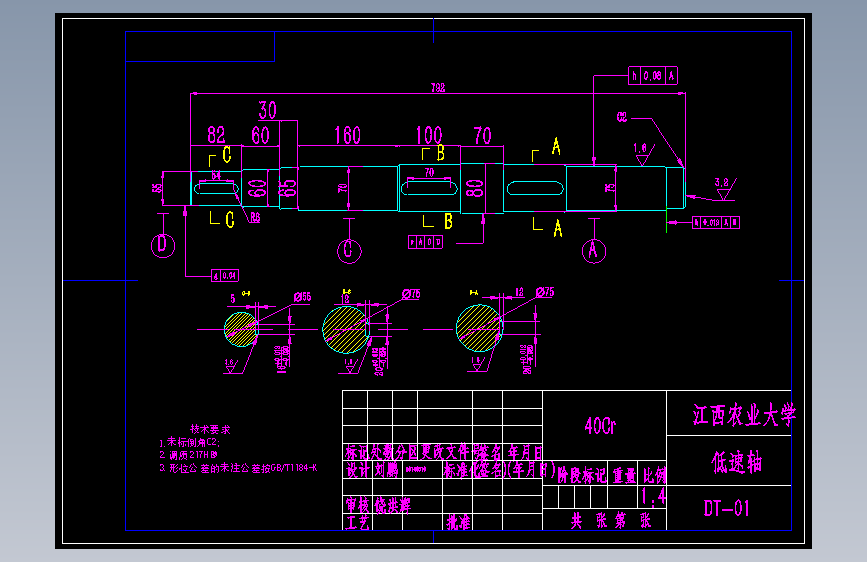Select datum circle A below shaft
This screenshot has width=867, height=562.
click(594, 251)
